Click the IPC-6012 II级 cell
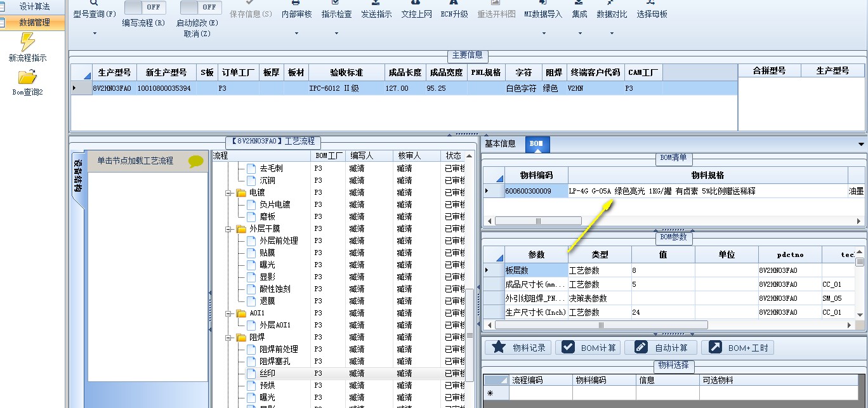 pyautogui.click(x=346, y=88)
